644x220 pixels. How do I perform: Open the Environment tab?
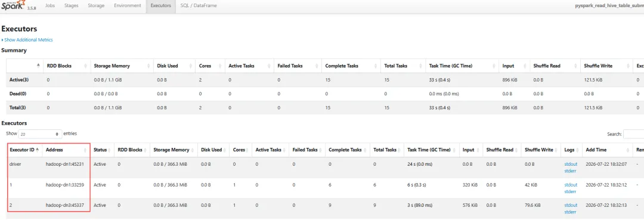[x=128, y=6]
